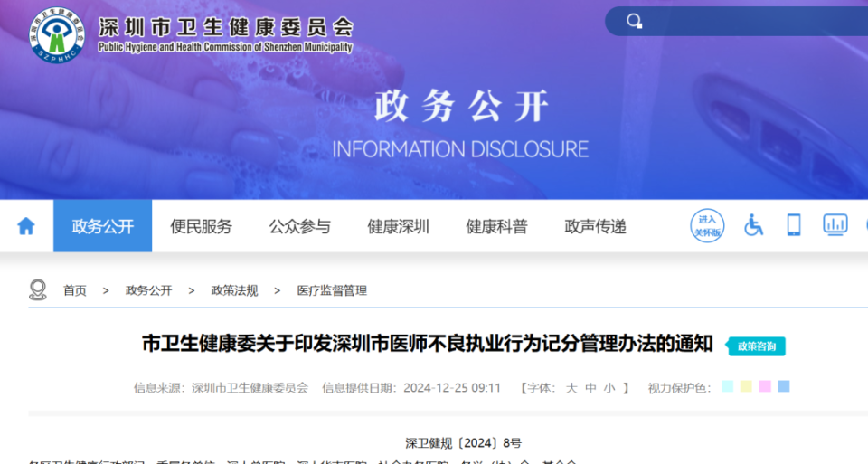Select the 政务公开 navigation tab
Screen dimensions: 868x464
click(x=102, y=226)
